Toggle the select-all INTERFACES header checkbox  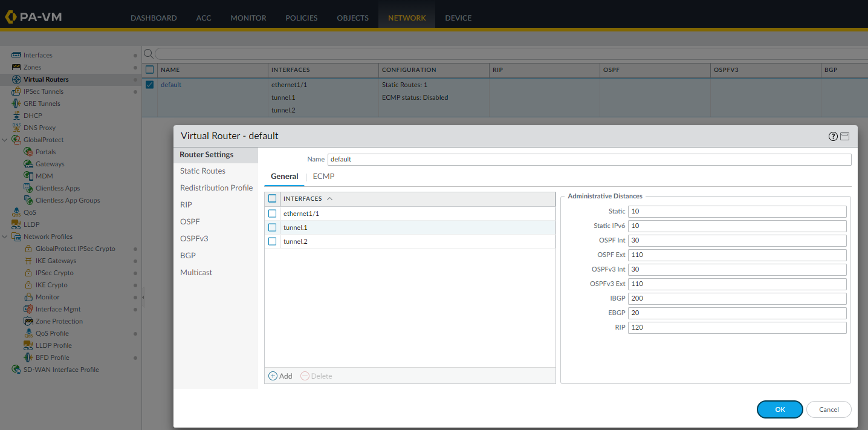273,198
